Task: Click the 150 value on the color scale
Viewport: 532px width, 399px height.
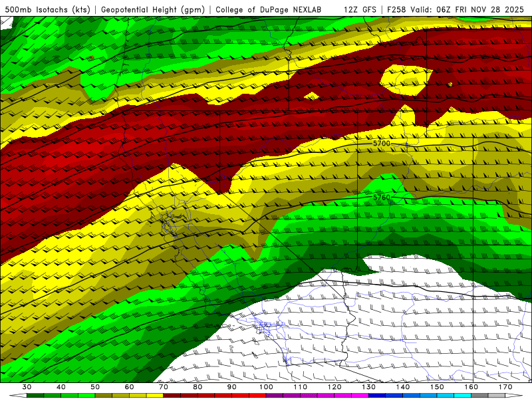Action: (x=438, y=387)
